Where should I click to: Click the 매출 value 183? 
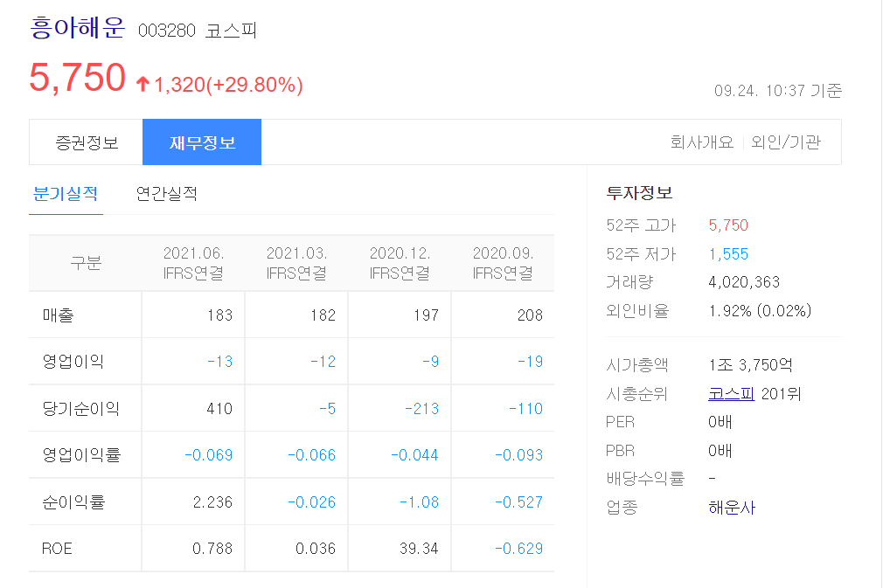219,315
